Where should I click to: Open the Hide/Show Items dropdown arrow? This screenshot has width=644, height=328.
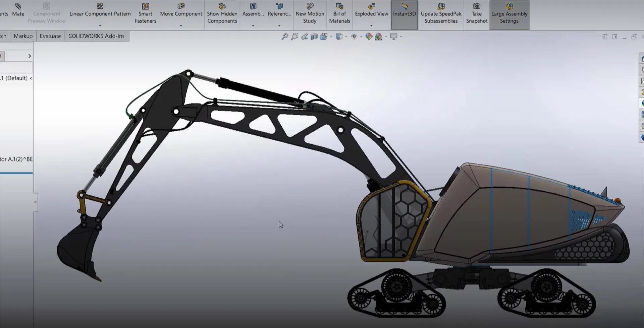click(x=361, y=37)
